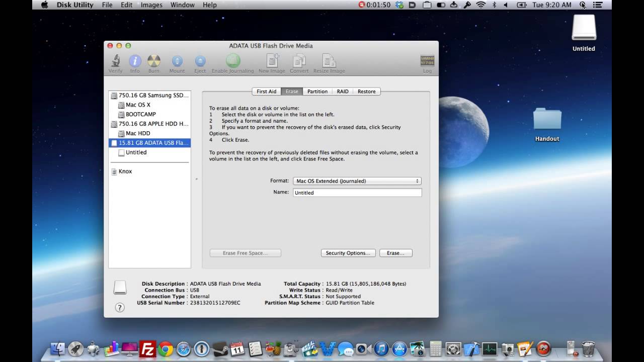The image size is (644, 362).
Task: Click the Erase... button
Action: [x=395, y=253]
